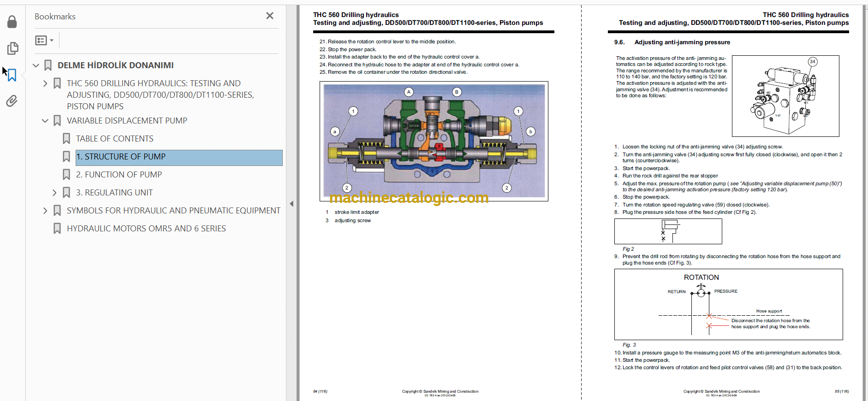
Task: Click bookmark icon beside SYMBOLS FOR HYDRAULIC
Action: coord(57,211)
